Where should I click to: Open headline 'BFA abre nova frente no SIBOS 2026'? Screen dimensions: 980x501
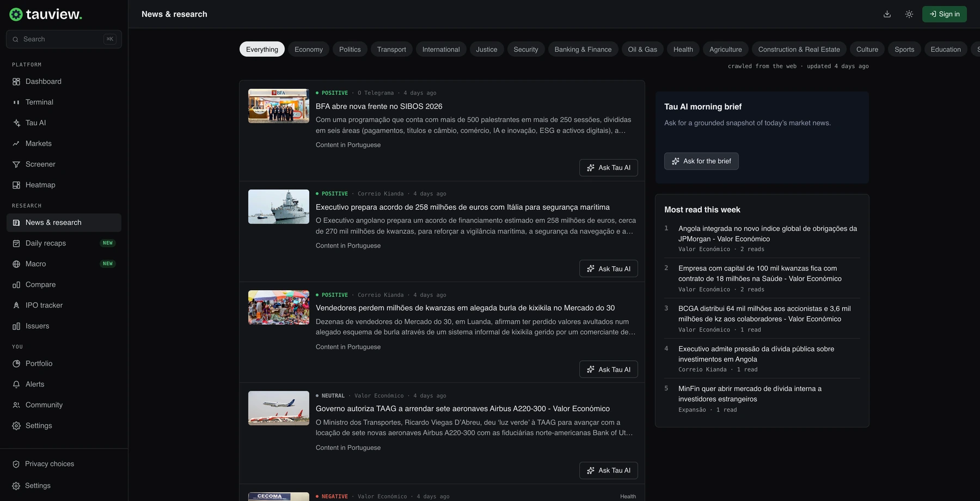pos(379,107)
